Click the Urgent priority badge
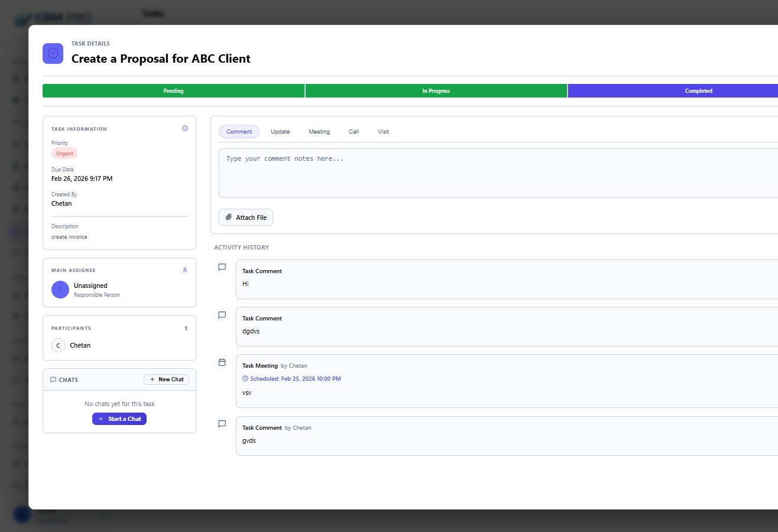778x532 pixels. (64, 153)
